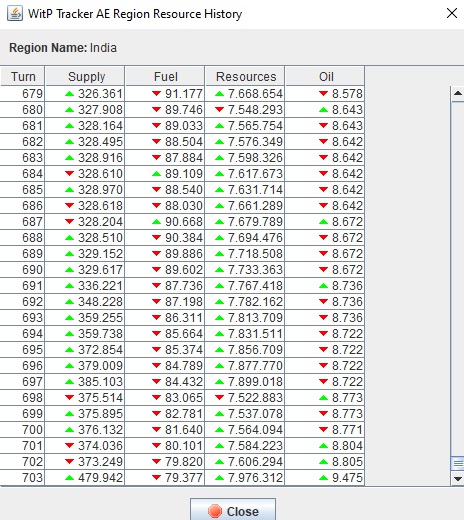
Task: Click the red stop icon on Close button
Action: pyautogui.click(x=215, y=511)
